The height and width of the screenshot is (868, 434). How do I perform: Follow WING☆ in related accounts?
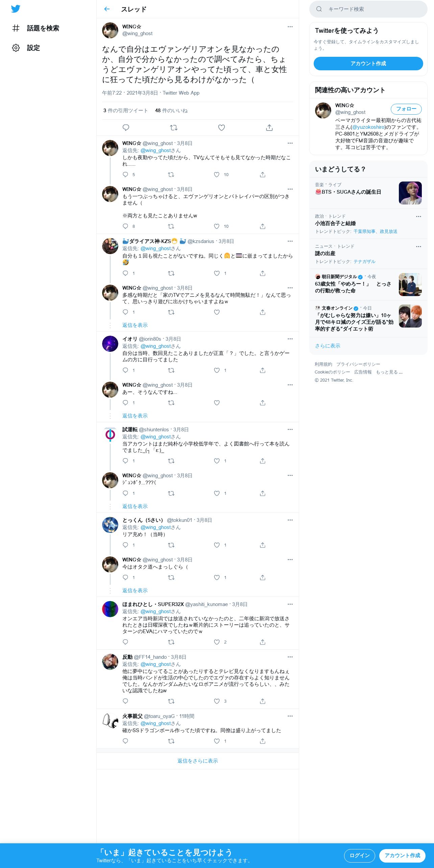(406, 109)
